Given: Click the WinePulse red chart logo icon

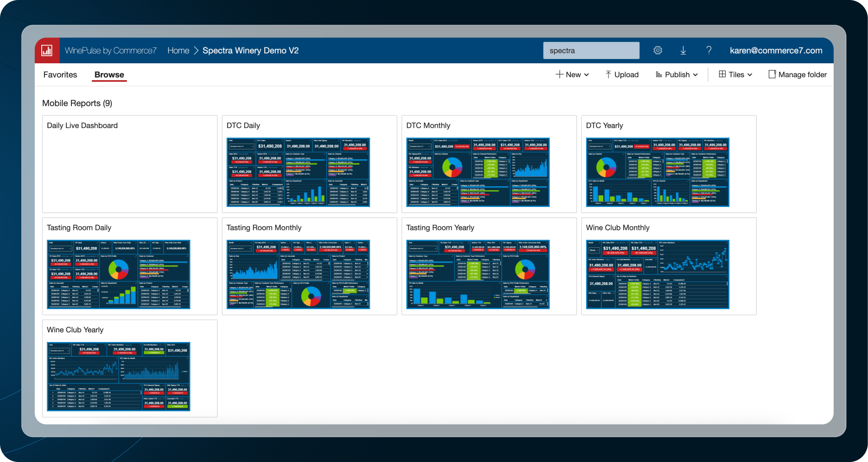Looking at the screenshot, I should (x=47, y=51).
